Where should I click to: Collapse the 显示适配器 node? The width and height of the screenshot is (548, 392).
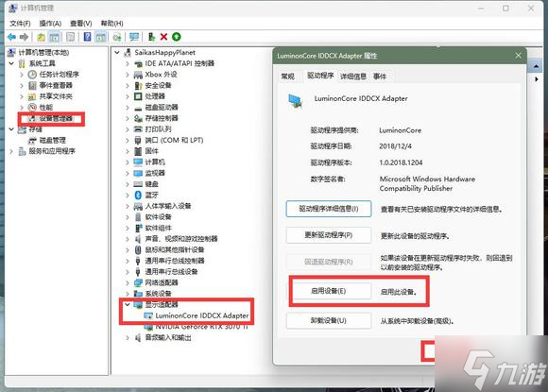click(128, 305)
